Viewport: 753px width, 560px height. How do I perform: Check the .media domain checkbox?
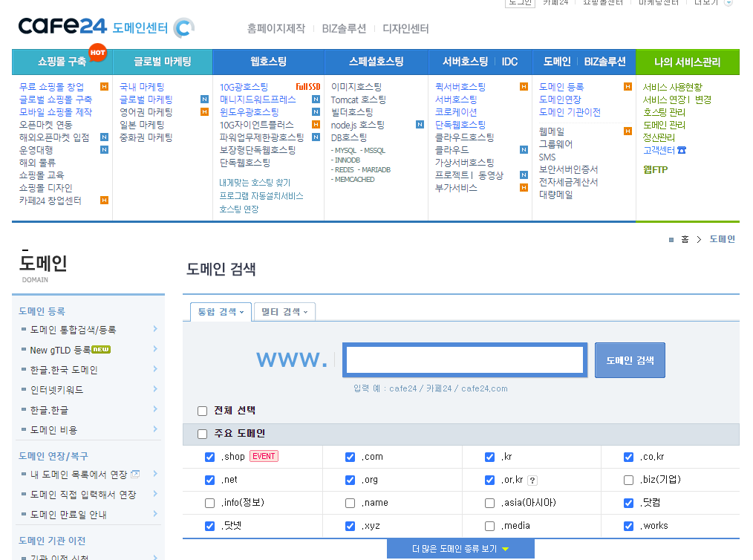pyautogui.click(x=490, y=527)
